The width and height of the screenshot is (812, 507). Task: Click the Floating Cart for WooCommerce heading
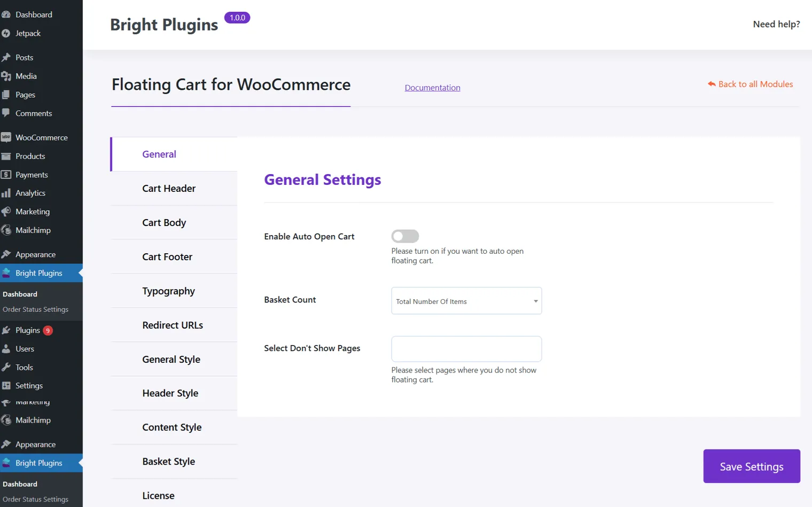click(x=231, y=84)
